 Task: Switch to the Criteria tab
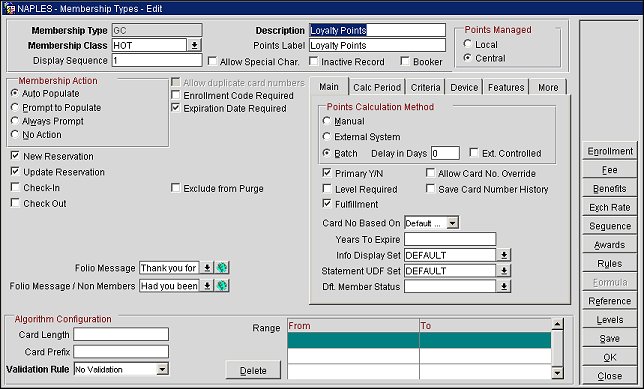426,87
